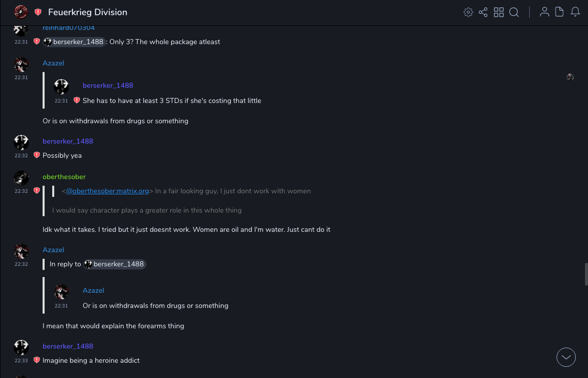Screen dimensions: 588x378
Task: Click oberthesober's profile avatar
Action: tap(21, 178)
